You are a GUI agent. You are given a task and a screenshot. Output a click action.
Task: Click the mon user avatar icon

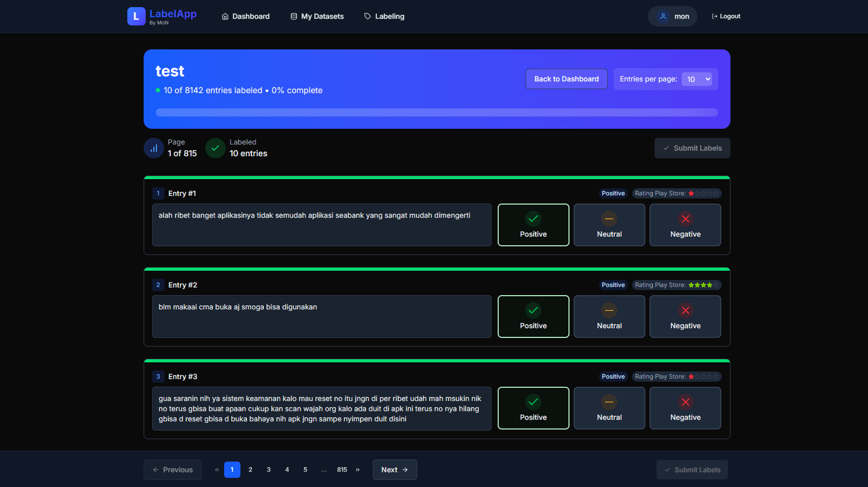(x=663, y=16)
